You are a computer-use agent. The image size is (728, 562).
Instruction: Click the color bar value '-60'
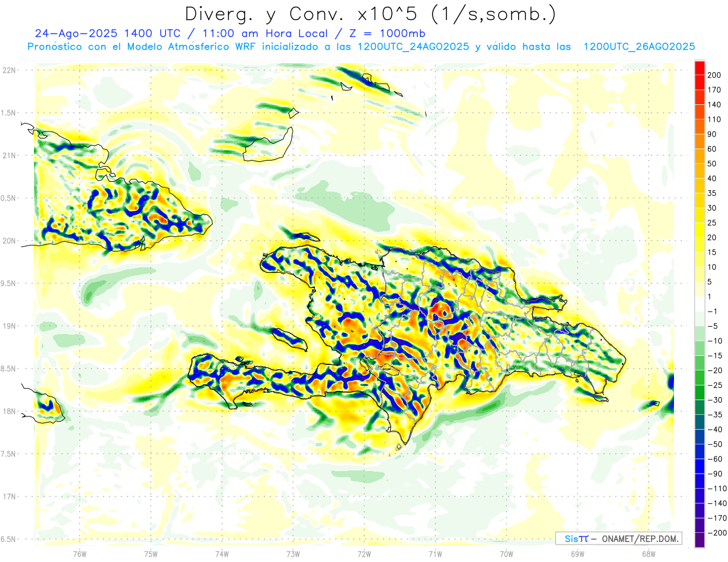[714, 459]
